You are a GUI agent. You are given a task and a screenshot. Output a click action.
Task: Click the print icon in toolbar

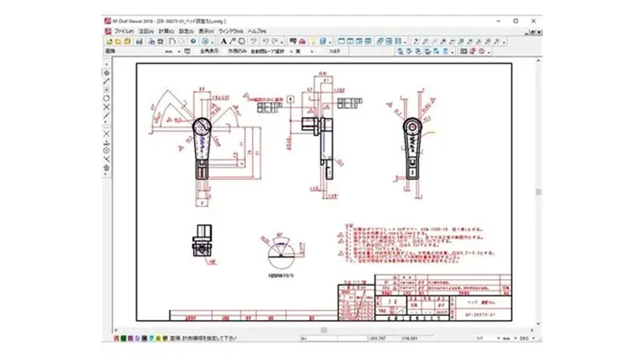coord(150,41)
